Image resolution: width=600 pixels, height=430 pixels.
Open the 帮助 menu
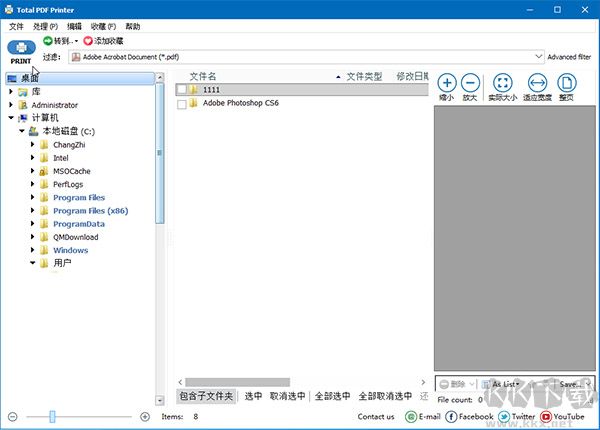(x=133, y=26)
